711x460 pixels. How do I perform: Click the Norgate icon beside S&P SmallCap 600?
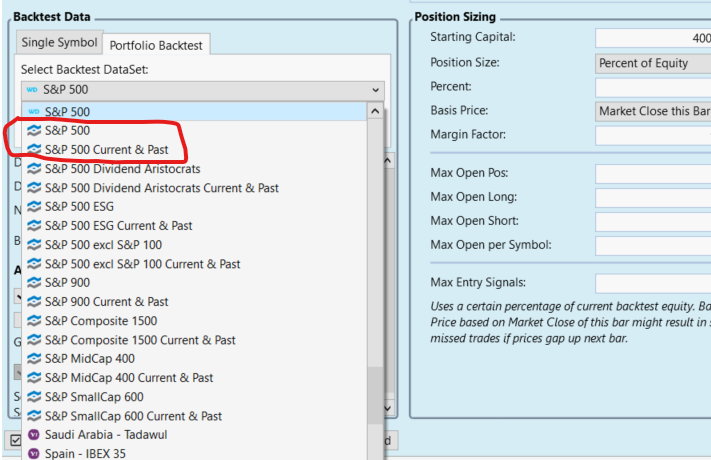coord(34,397)
